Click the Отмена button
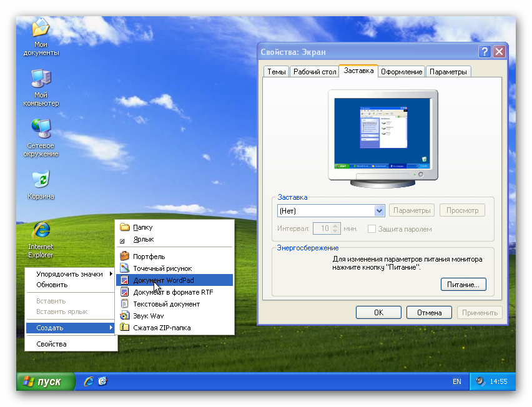The image size is (532, 407). point(429,312)
